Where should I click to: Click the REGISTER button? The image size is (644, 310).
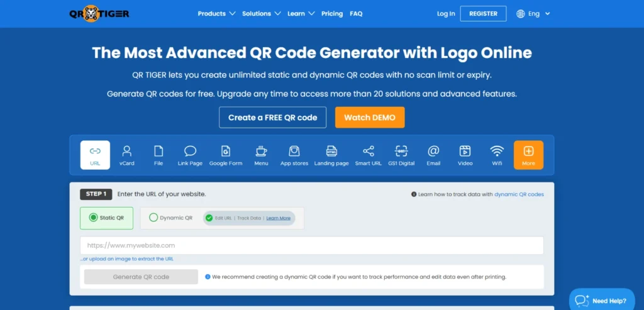(483, 14)
